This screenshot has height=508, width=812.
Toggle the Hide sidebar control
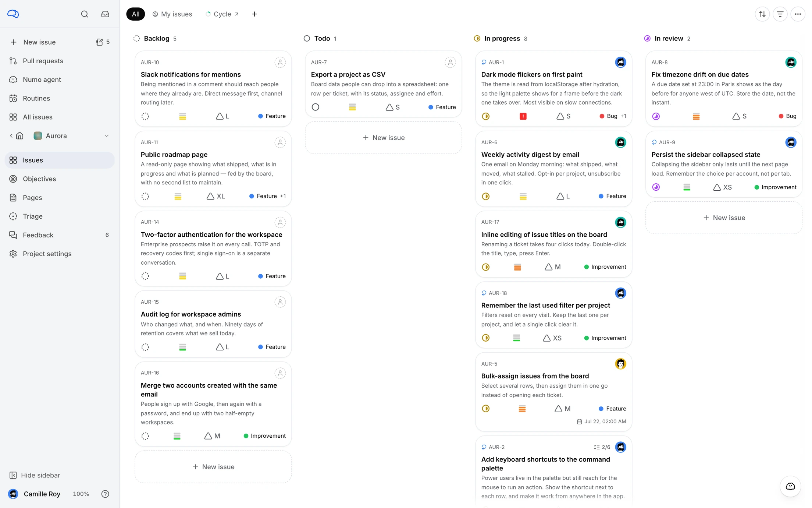pyautogui.click(x=35, y=475)
